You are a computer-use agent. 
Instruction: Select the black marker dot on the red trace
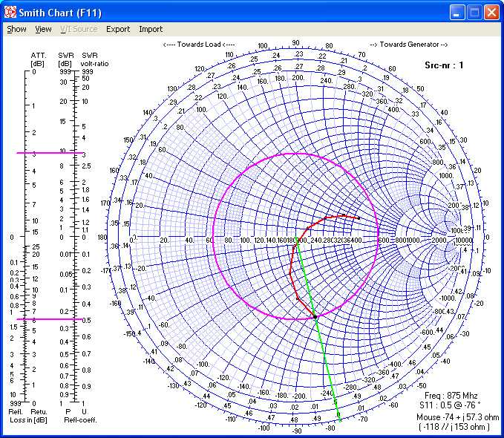coord(315,317)
